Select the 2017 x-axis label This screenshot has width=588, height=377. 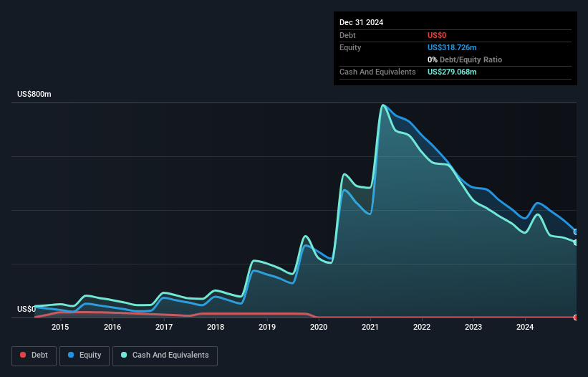[x=164, y=327]
